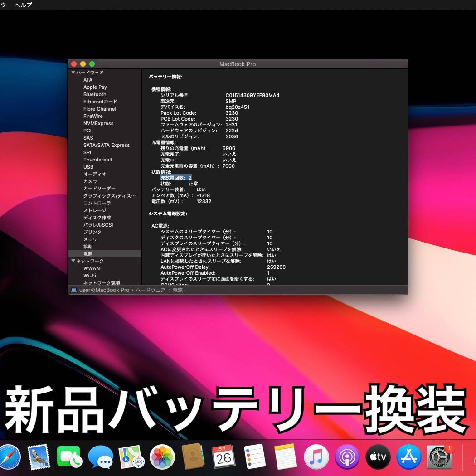Open Safari from the Dock

[10, 457]
